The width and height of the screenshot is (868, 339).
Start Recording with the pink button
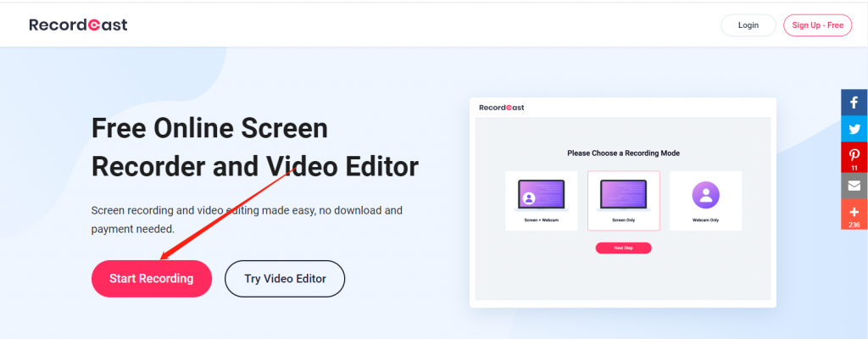[x=152, y=279]
